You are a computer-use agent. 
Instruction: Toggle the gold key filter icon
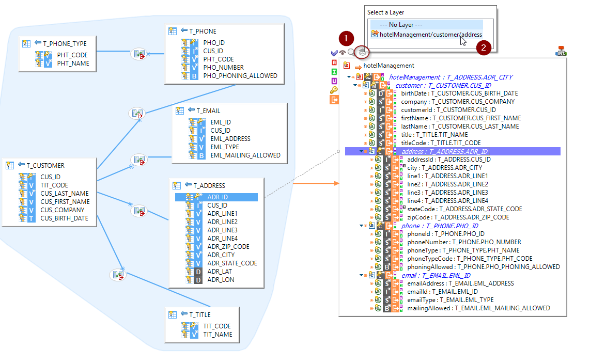click(x=334, y=90)
